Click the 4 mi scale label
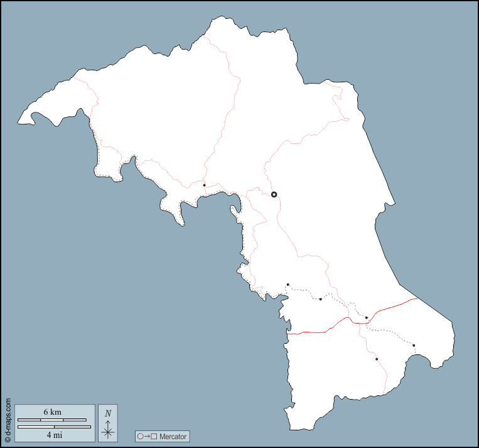Screen dimensions: 479x448 tap(54, 434)
